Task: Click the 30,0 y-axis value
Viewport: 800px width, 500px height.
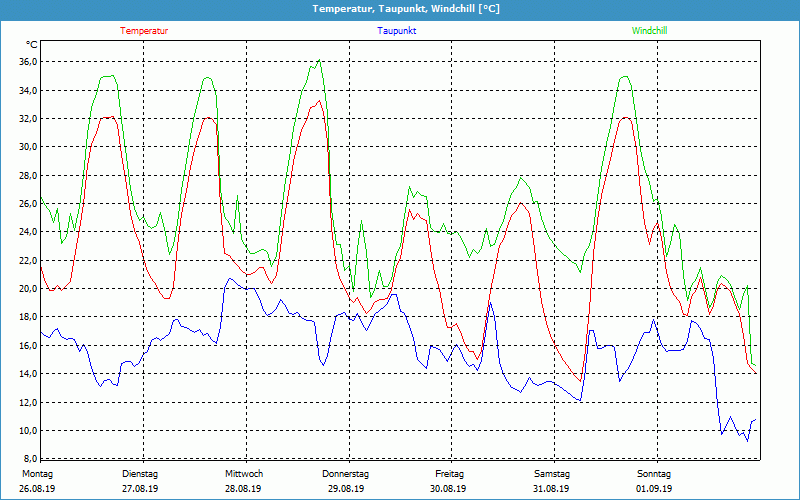Action: (x=28, y=147)
